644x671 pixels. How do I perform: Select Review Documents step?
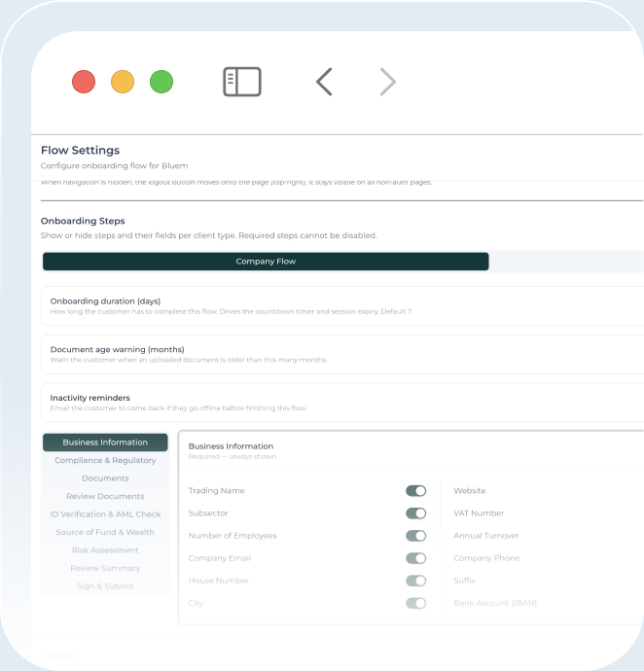point(105,496)
